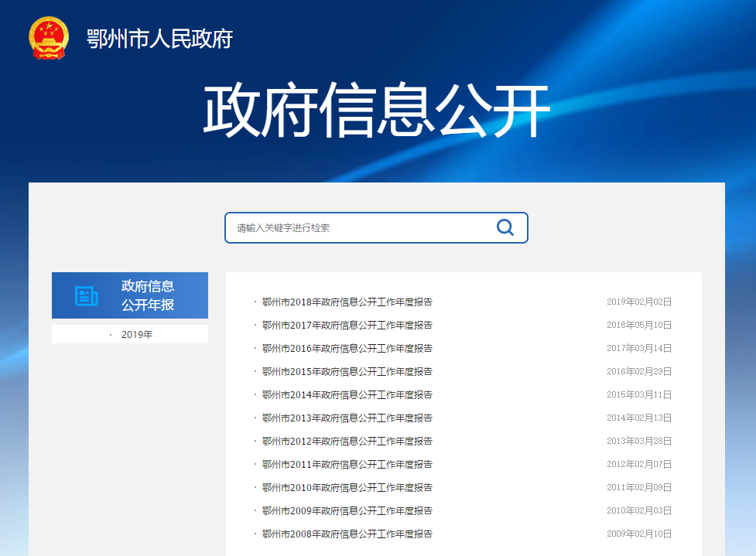Click date 2017年03月14日
This screenshot has height=556, width=756.
pyautogui.click(x=639, y=348)
